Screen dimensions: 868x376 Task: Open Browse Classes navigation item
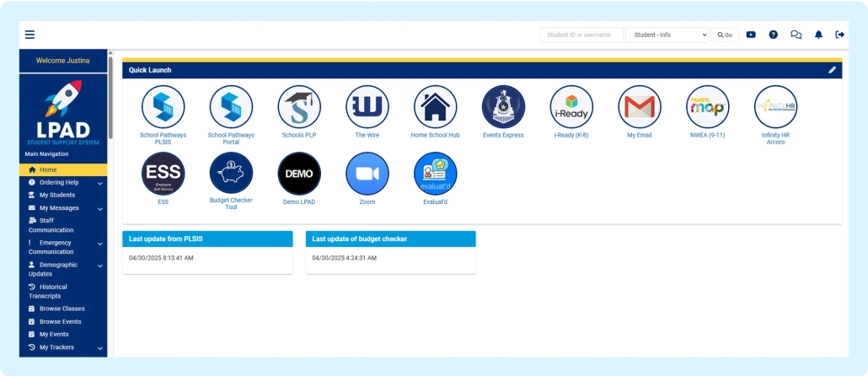(63, 309)
